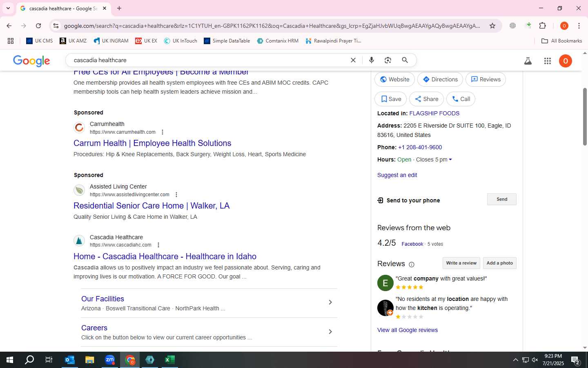Open the All Bookmarks folder

coord(561,41)
